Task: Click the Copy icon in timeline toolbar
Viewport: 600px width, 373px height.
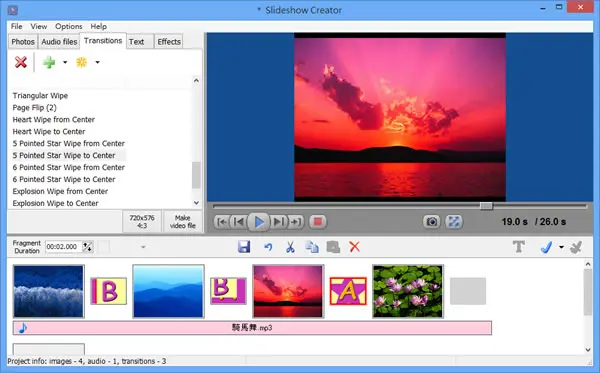Action: (x=311, y=247)
